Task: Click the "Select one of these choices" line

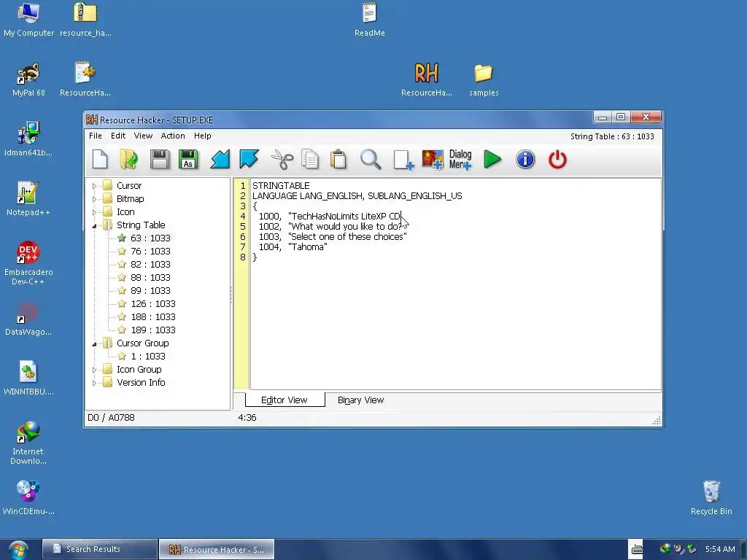Action: [347, 237]
